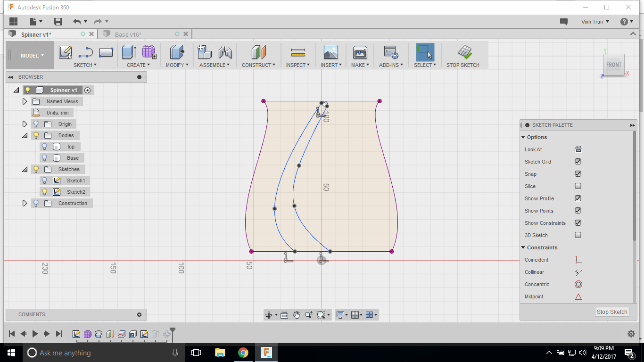The width and height of the screenshot is (644, 362).
Task: Click the Concentric constraint icon
Action: pyautogui.click(x=578, y=284)
